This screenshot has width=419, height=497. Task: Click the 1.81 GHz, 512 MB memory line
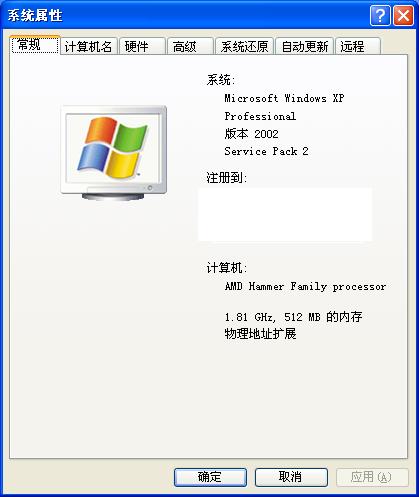pos(293,317)
